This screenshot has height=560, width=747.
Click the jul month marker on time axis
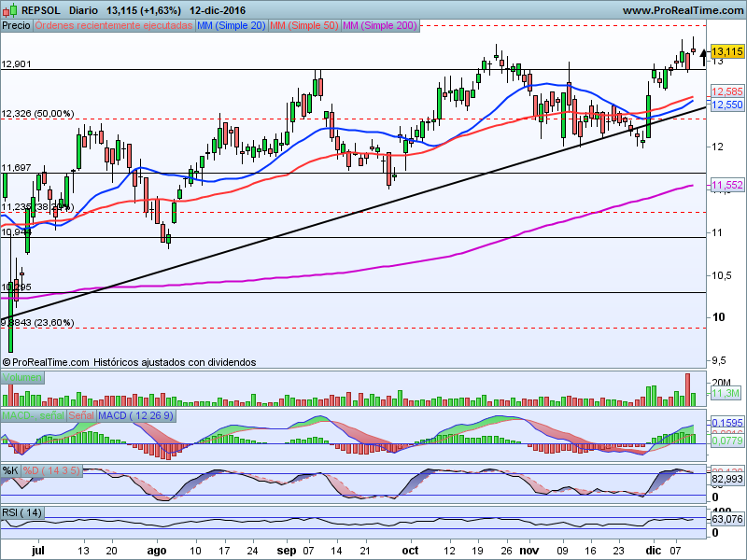[37, 551]
